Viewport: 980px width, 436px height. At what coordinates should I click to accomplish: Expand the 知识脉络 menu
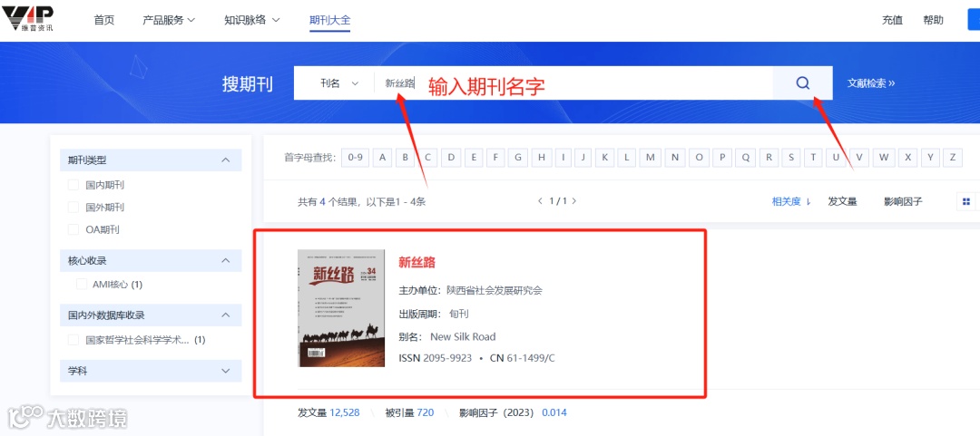(x=252, y=20)
